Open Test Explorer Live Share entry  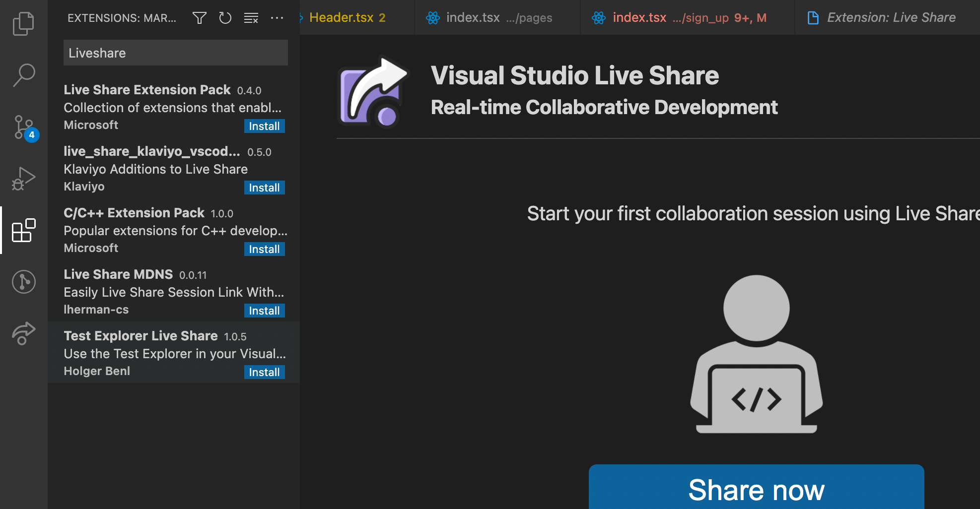pos(174,352)
